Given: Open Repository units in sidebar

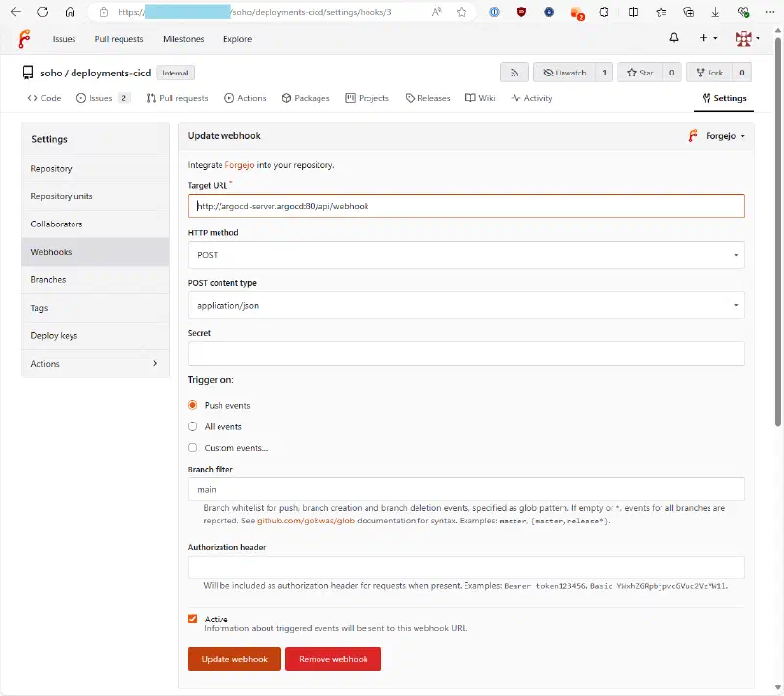Looking at the screenshot, I should [x=94, y=196].
